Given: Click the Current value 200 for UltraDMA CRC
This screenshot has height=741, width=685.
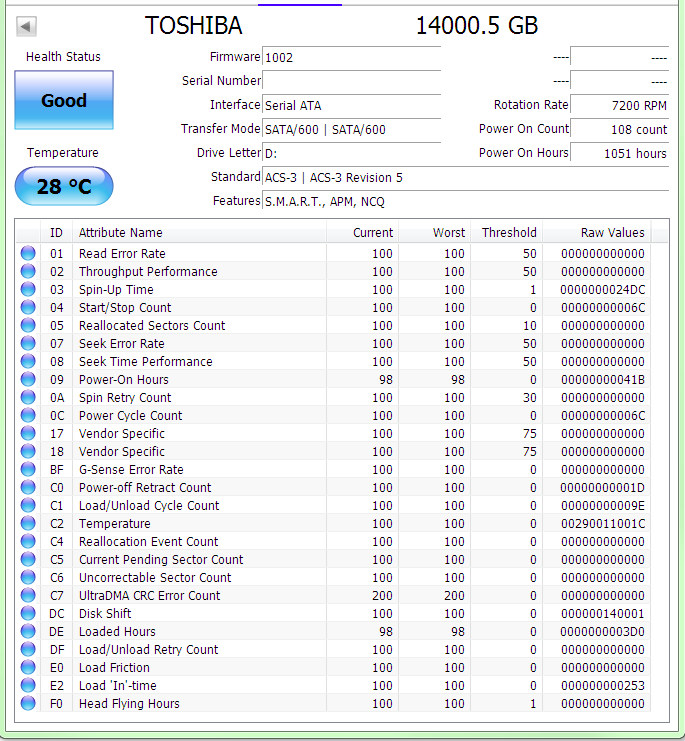Looking at the screenshot, I should [382, 595].
